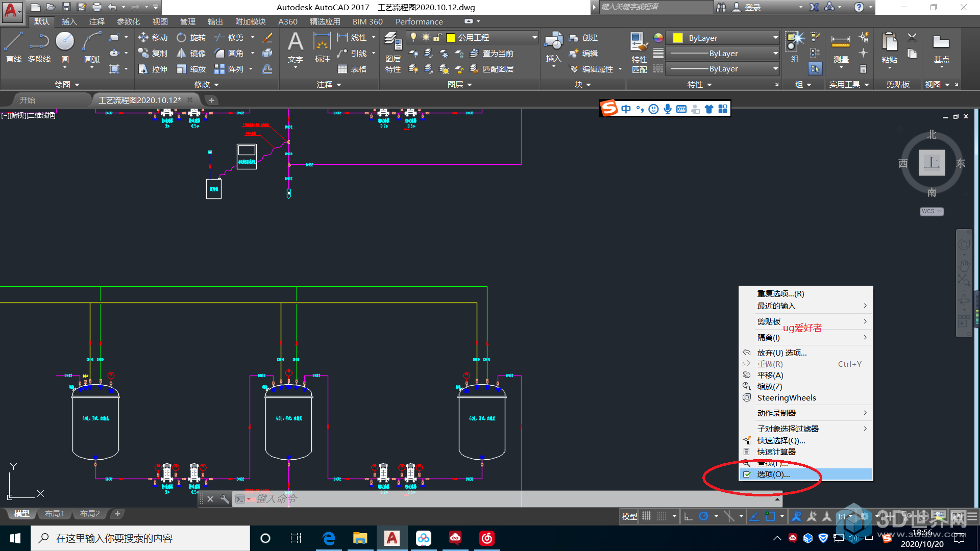Select the Arc (圆弧) tool

click(x=92, y=47)
